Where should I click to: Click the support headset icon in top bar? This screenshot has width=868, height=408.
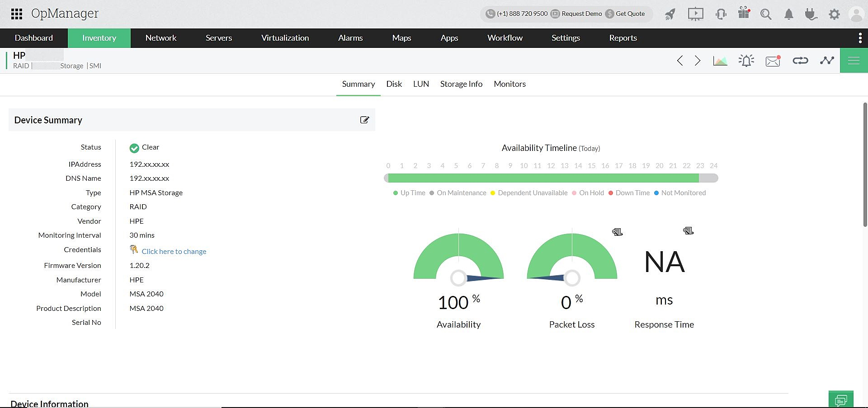click(x=721, y=14)
